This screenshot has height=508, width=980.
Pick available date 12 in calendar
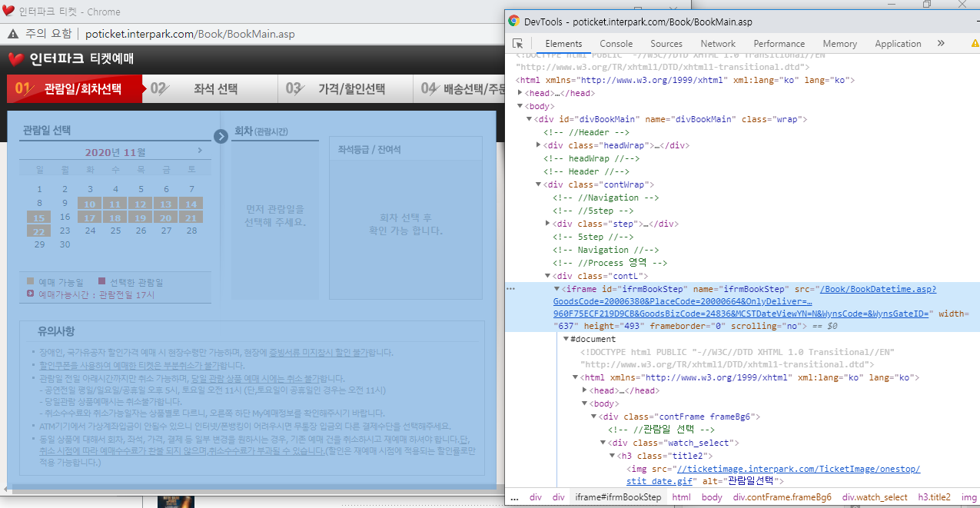(x=141, y=204)
